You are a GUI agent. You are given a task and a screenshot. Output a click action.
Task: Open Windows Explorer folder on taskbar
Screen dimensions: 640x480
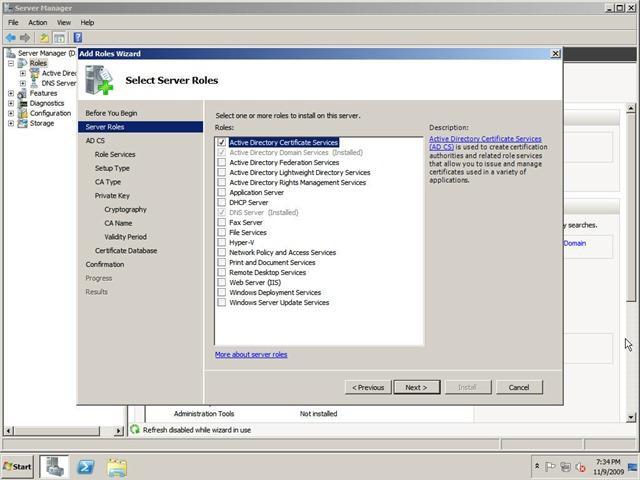(x=117, y=467)
